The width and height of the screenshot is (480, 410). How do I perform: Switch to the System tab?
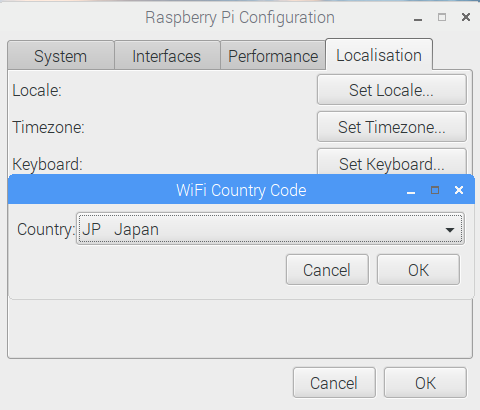tap(61, 55)
